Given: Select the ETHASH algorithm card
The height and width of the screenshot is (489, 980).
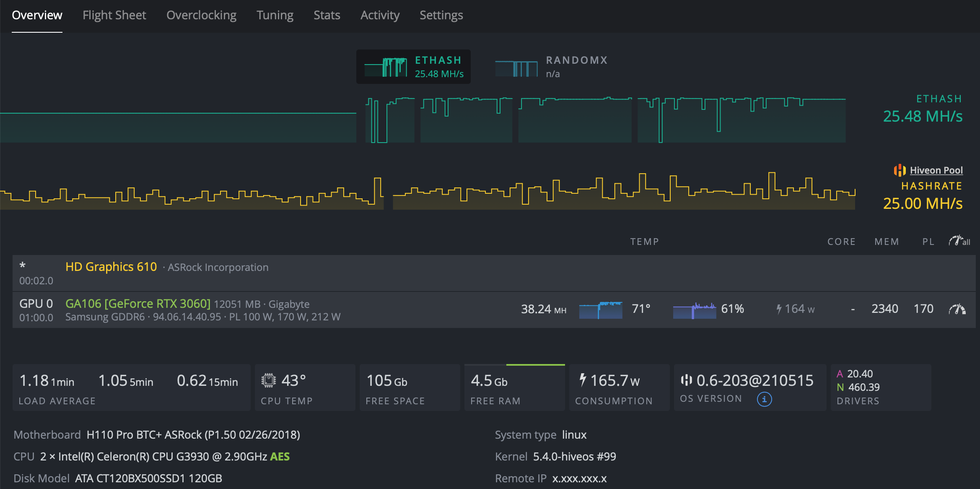Looking at the screenshot, I should click(x=413, y=67).
